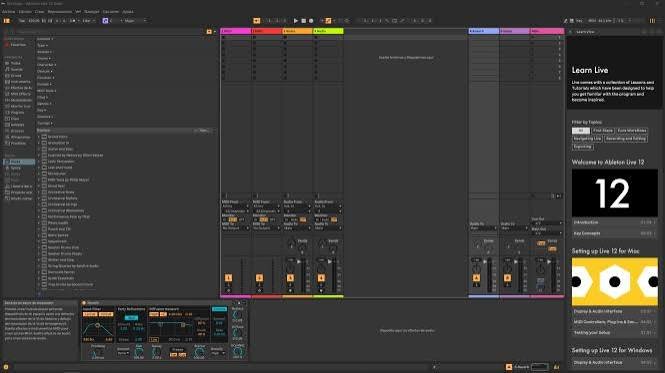Select the Instruments category in the browser
This screenshot has height=373, width=665.
(17, 81)
